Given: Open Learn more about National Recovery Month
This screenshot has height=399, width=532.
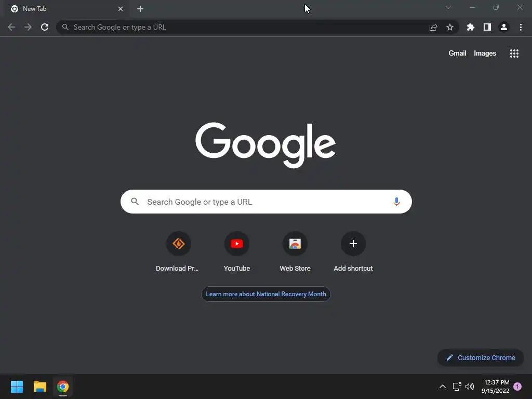Looking at the screenshot, I should tap(265, 294).
